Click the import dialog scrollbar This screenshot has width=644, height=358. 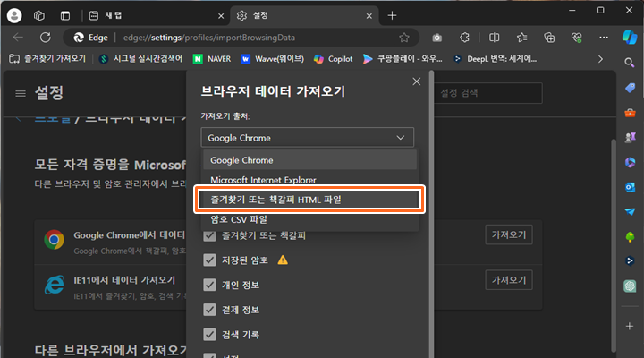pyautogui.click(x=431, y=214)
